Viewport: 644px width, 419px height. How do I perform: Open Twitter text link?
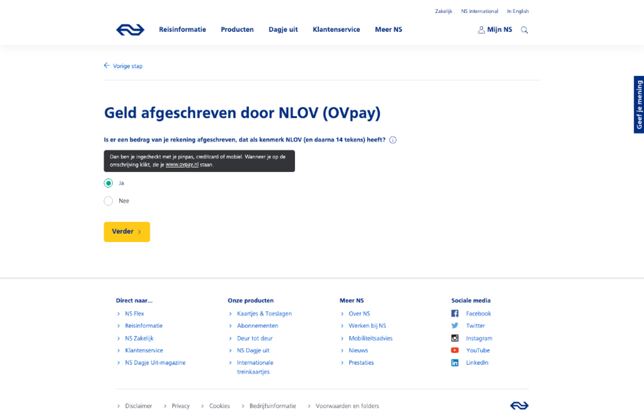475,326
